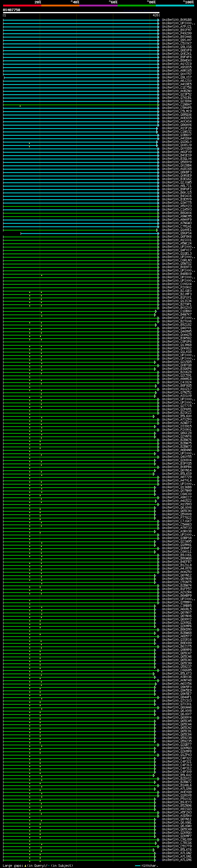Screen dimensions: 197x868
Task: Click the yellow gap marker on the UniRef100_C1N8A7 row
Action: click(20, 106)
